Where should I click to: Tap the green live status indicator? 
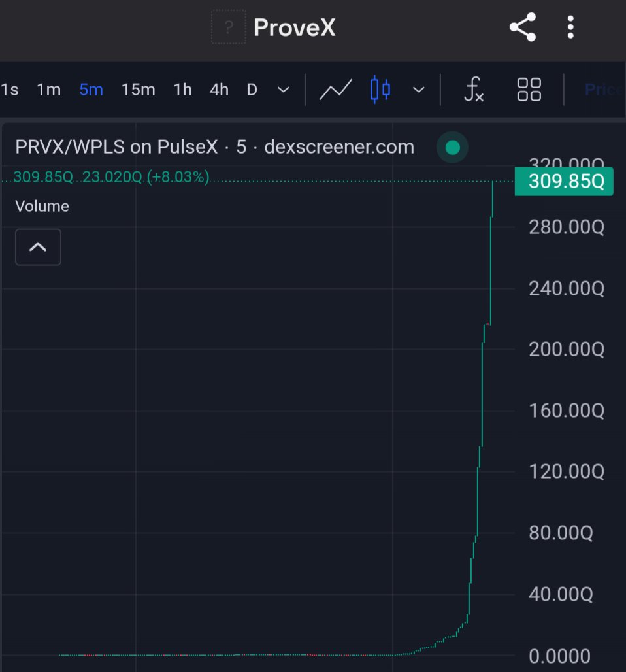click(452, 148)
